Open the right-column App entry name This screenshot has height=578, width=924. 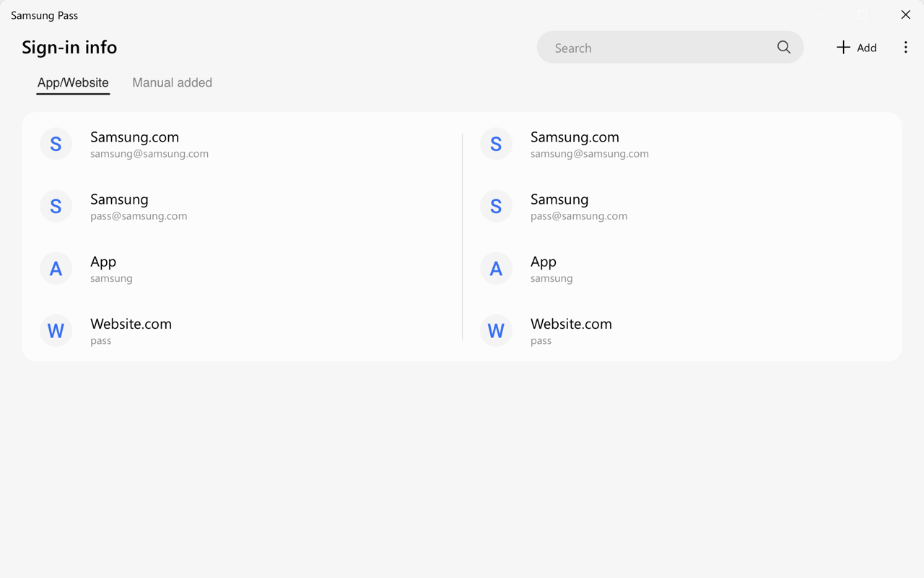(544, 262)
